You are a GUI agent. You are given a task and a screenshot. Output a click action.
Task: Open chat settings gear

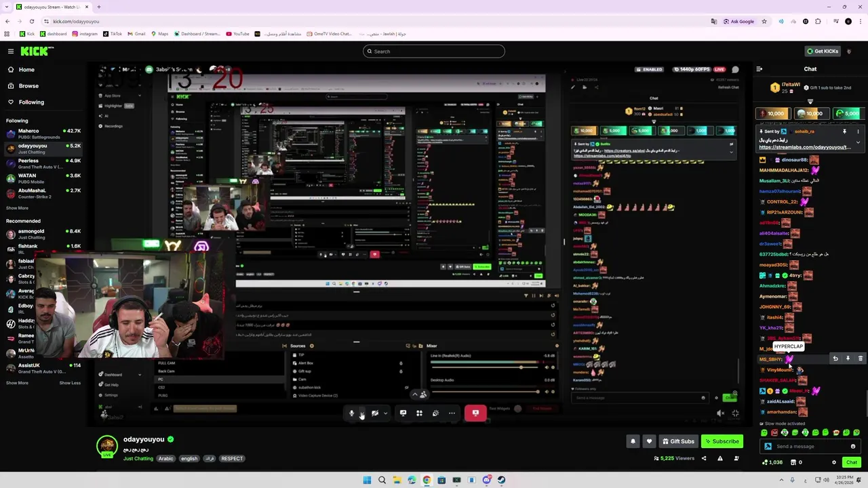click(x=834, y=462)
